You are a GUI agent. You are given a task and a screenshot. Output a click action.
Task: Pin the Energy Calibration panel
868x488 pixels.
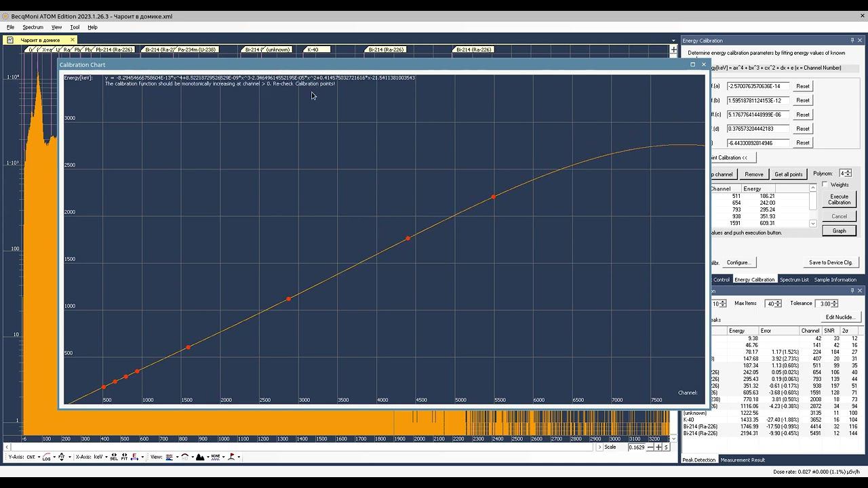(x=852, y=41)
